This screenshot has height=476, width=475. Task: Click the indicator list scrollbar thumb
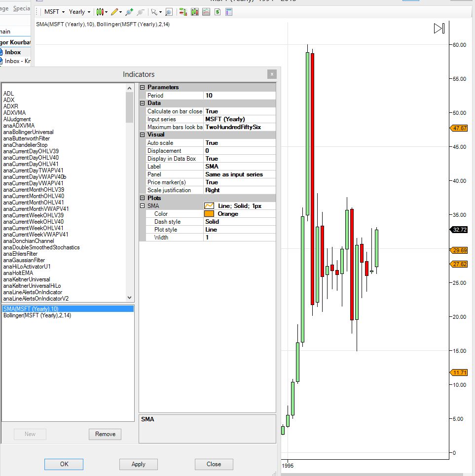(129, 107)
